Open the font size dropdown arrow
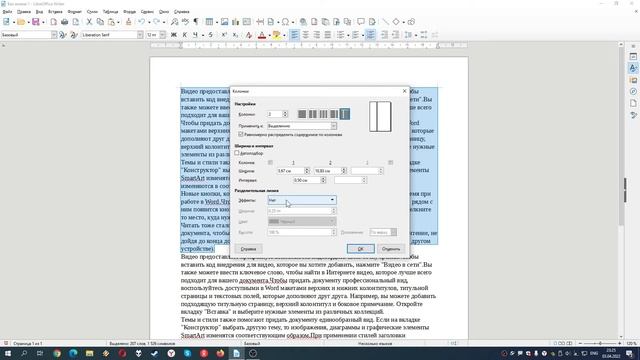 point(162,35)
